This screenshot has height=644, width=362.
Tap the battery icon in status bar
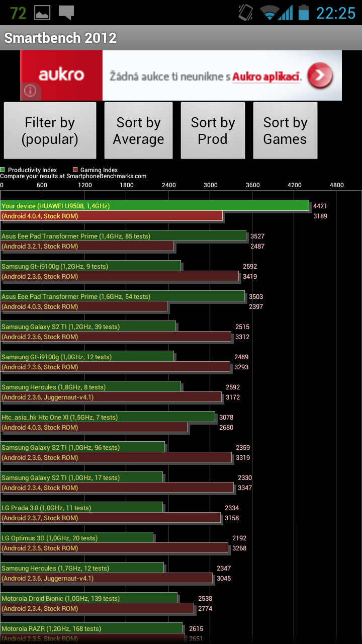pyautogui.click(x=303, y=13)
